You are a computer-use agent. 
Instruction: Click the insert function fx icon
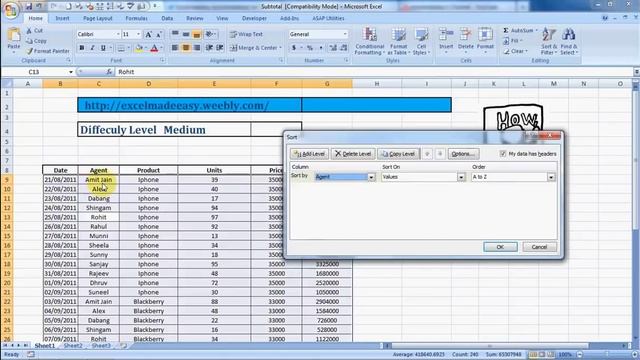(109, 72)
